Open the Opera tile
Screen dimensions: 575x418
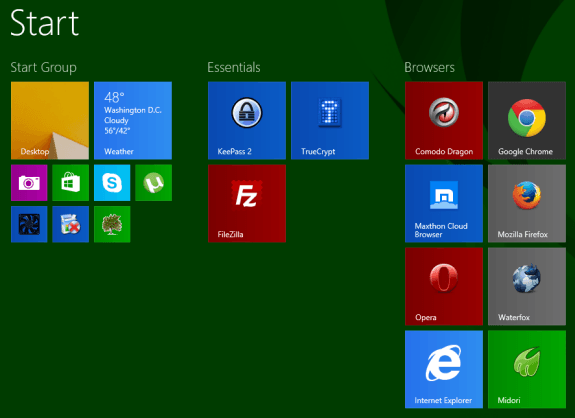coord(444,286)
